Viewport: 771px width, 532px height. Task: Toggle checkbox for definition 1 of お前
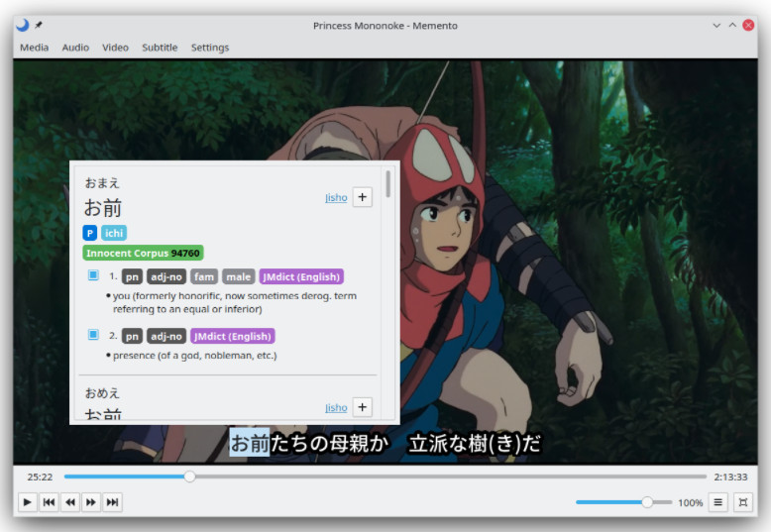93,274
